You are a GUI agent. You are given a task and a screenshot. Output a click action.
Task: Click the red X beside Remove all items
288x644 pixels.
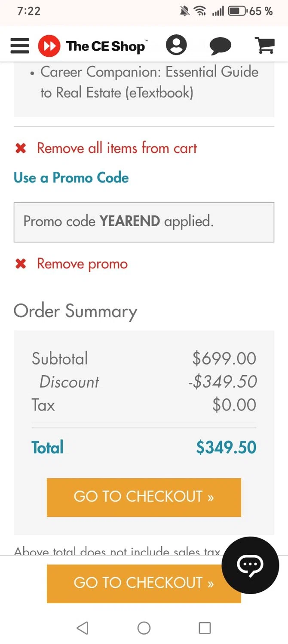[x=21, y=149]
